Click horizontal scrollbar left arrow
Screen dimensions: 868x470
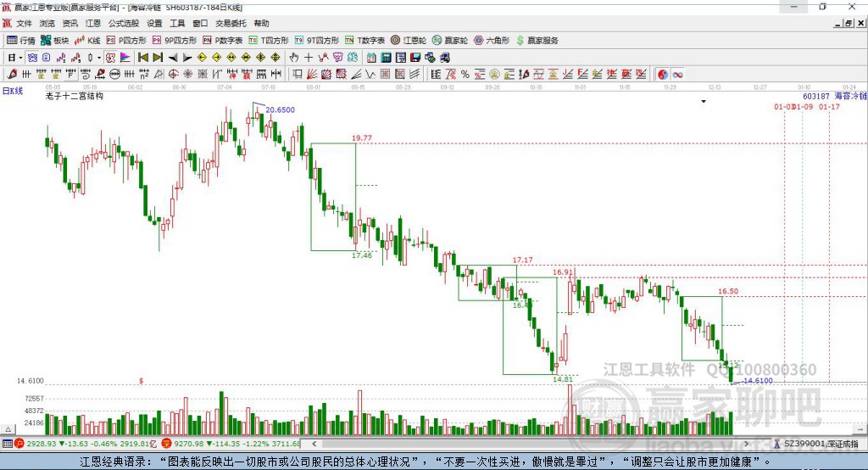(x=314, y=444)
